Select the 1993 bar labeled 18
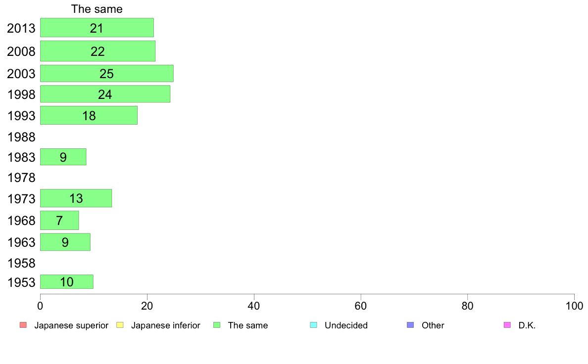Viewport: 588px width, 364px height. 89,115
